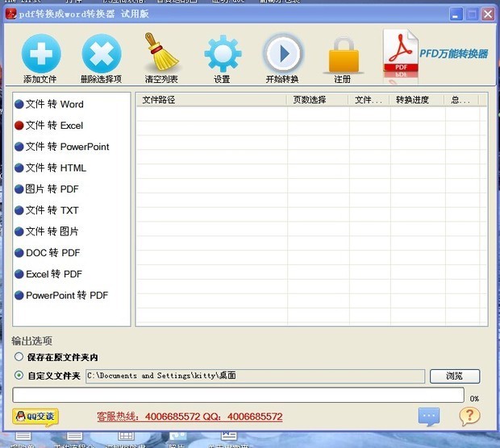Viewport: 500px width, 448px height.
Task: Open the blue chat bubble icon
Action: click(x=429, y=417)
